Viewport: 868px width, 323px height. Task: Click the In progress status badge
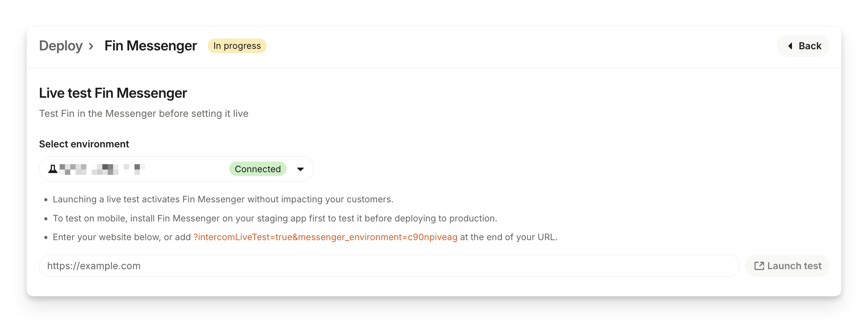(237, 46)
